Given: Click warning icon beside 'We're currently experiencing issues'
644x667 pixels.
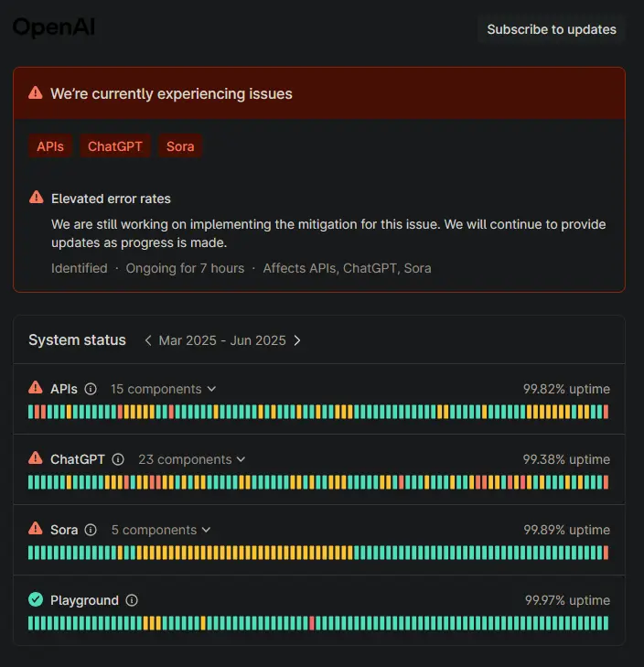Looking at the screenshot, I should [36, 93].
